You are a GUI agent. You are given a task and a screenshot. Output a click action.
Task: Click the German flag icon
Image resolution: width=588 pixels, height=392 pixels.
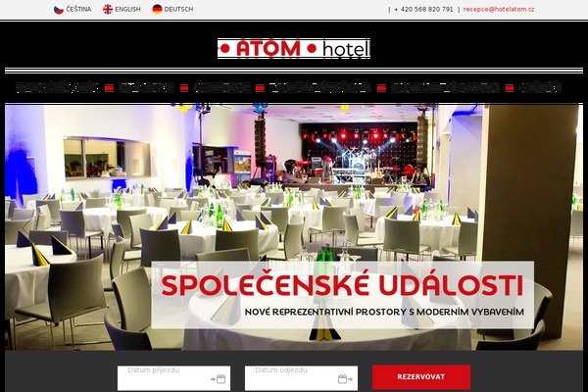157,10
